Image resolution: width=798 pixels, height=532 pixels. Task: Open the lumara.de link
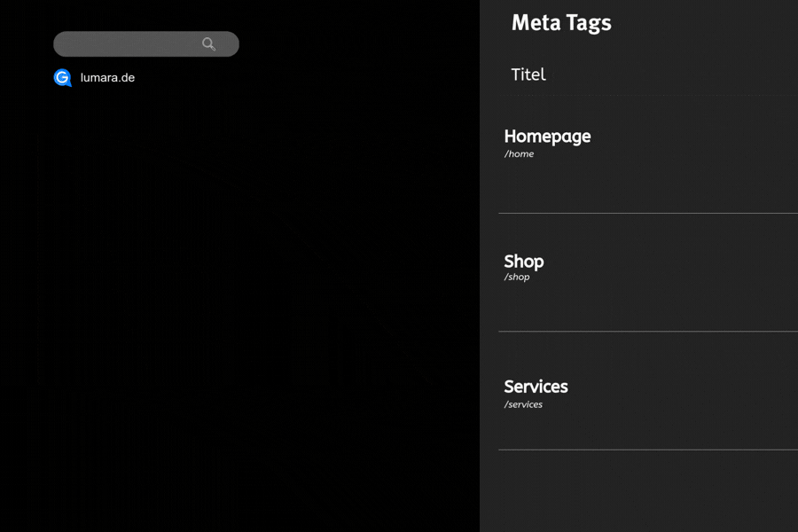point(106,77)
